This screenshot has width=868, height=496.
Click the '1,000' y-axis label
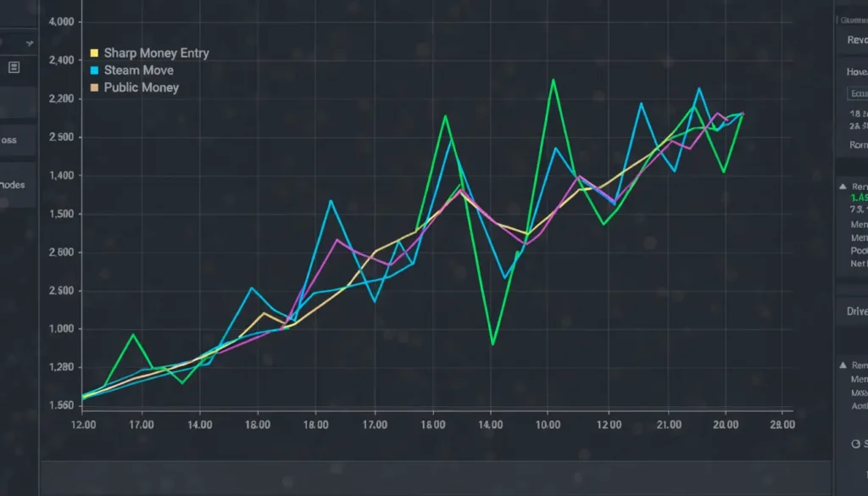[x=61, y=329]
